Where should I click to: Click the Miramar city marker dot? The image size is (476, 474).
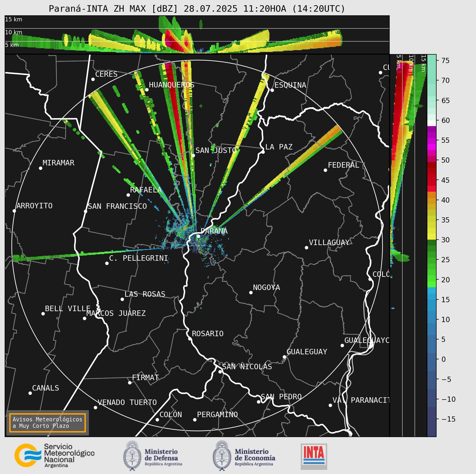(41, 168)
